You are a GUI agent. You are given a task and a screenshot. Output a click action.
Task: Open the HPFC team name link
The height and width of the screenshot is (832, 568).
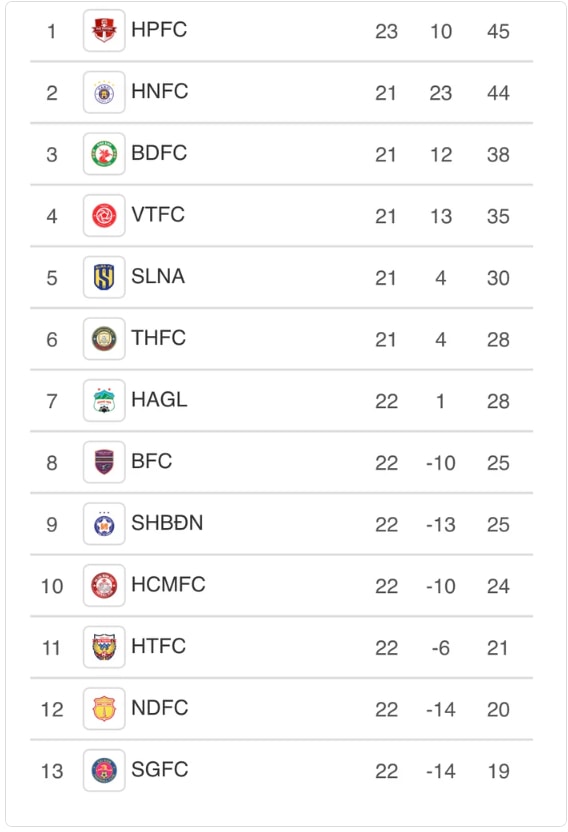click(x=159, y=30)
